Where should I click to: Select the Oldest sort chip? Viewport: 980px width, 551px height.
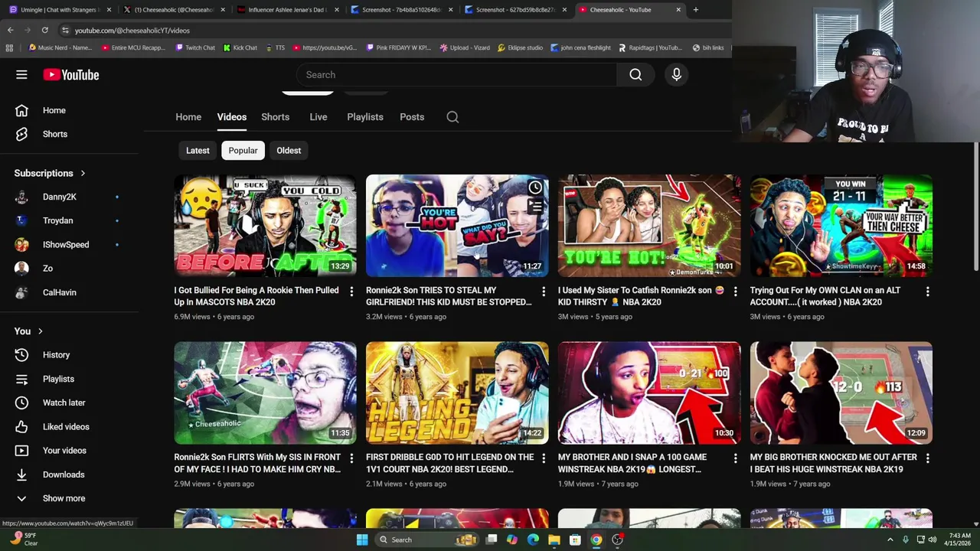(289, 151)
